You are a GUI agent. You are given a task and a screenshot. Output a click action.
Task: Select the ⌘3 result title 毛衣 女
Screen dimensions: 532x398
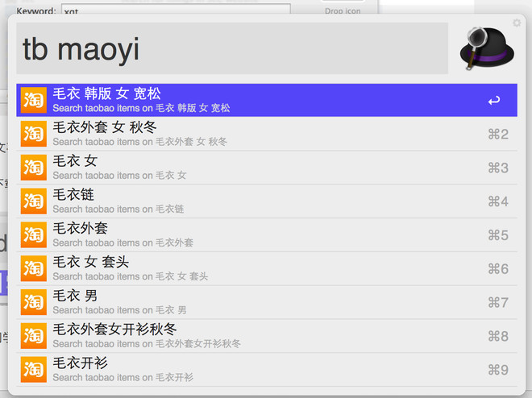click(x=75, y=160)
